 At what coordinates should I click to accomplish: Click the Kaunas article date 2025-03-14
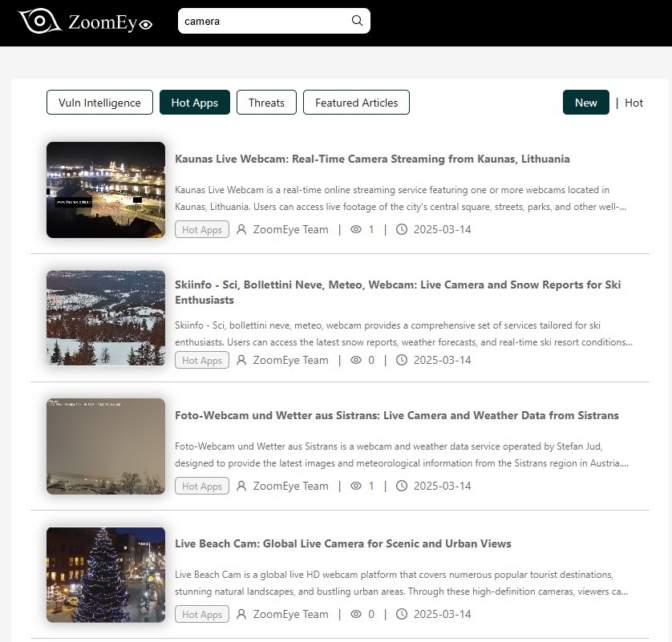pyautogui.click(x=442, y=229)
